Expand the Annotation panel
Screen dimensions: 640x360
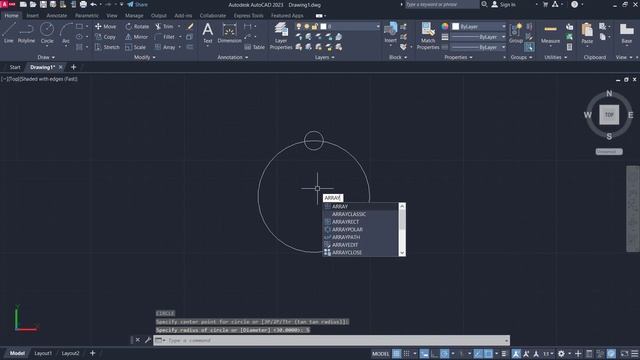[233, 58]
